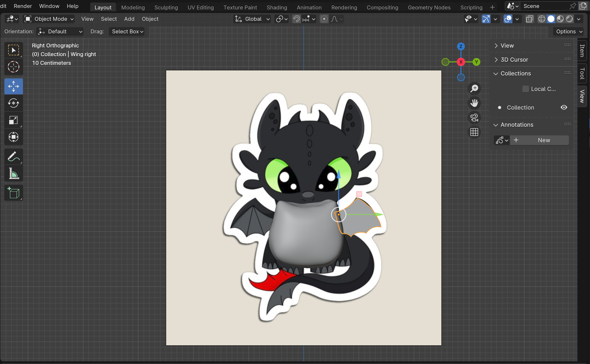Select the Add Cube tool
Viewport: 590px width, 364px height.
[x=14, y=193]
